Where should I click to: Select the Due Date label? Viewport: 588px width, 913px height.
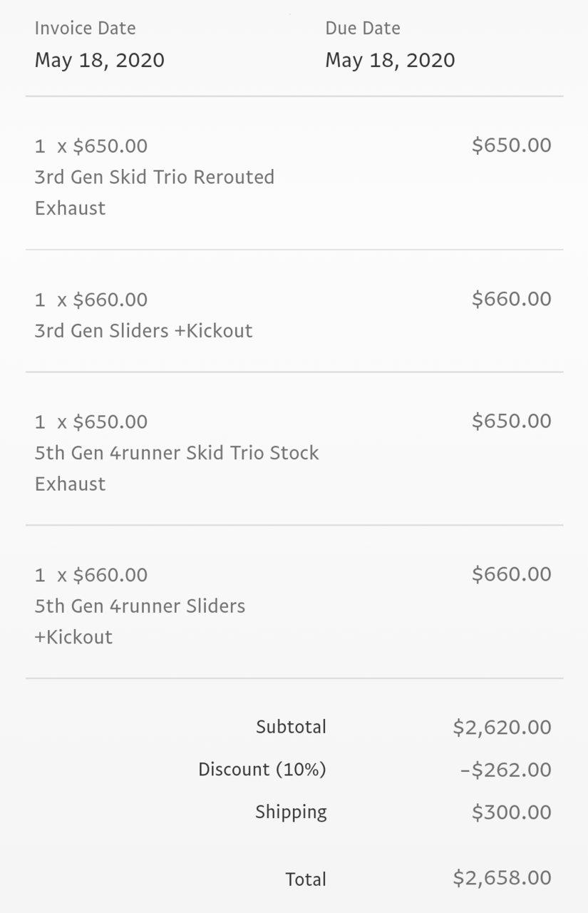click(363, 29)
